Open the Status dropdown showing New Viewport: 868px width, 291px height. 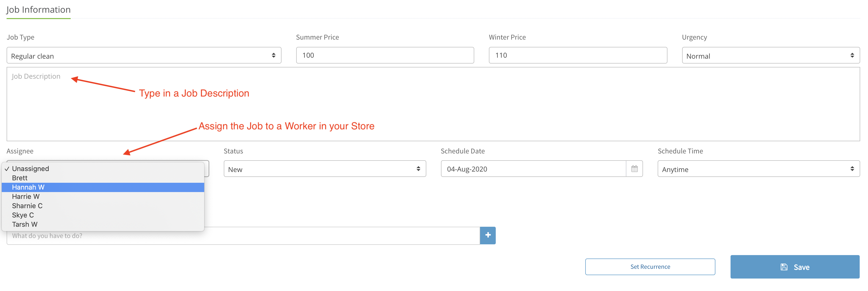325,169
